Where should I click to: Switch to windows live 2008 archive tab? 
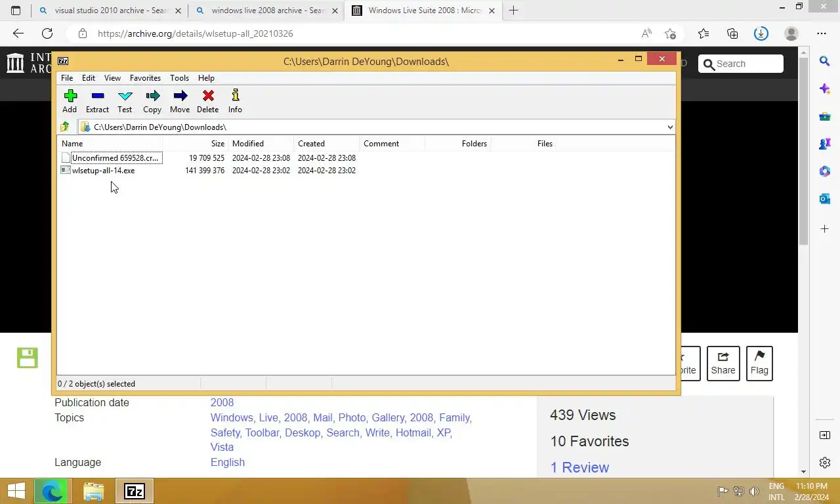[266, 10]
